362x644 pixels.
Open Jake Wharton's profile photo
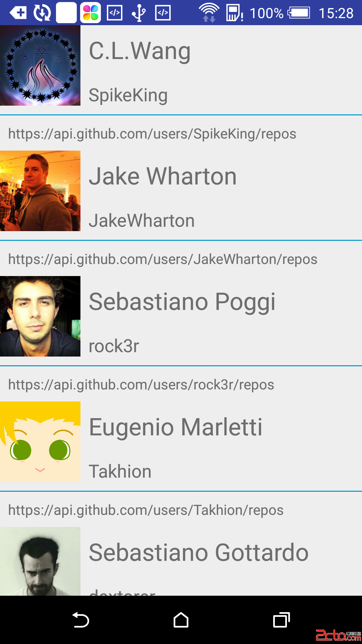(x=40, y=191)
